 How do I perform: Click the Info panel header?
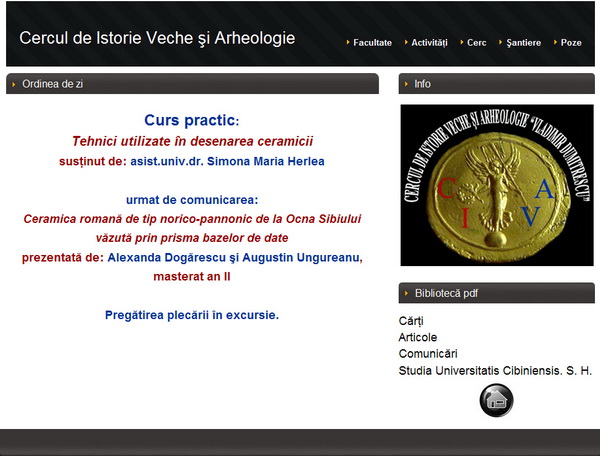click(497, 84)
